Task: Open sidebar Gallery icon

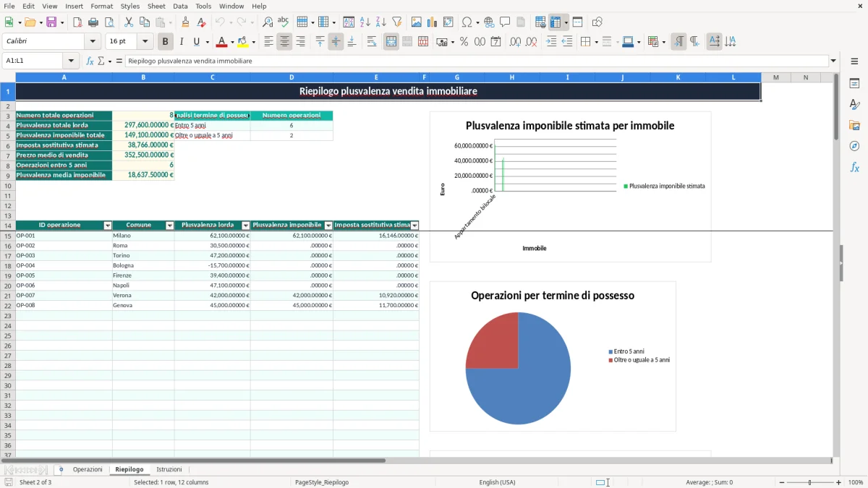Action: (854, 125)
